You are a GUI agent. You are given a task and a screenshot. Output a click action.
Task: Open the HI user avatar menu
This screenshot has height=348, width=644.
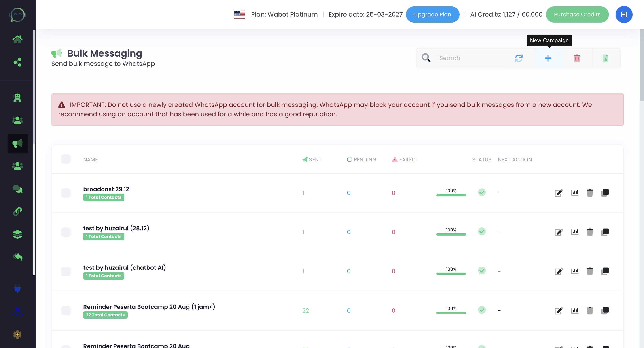pos(624,15)
